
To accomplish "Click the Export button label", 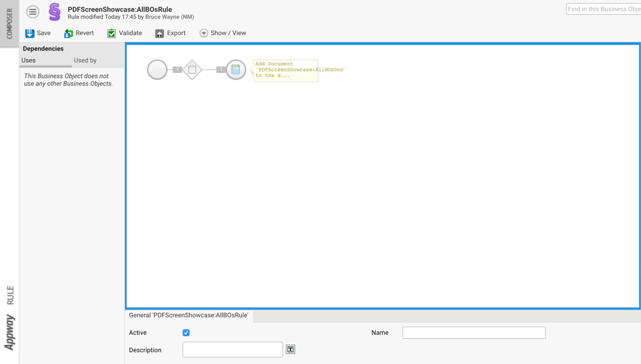I will pos(177,33).
